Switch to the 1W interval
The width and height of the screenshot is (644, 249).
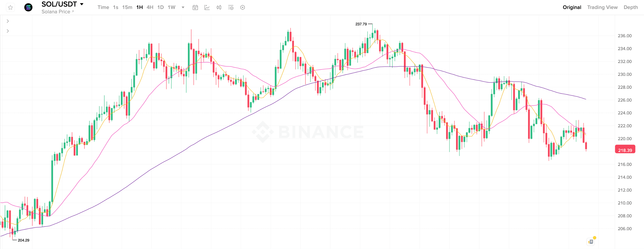(172, 7)
